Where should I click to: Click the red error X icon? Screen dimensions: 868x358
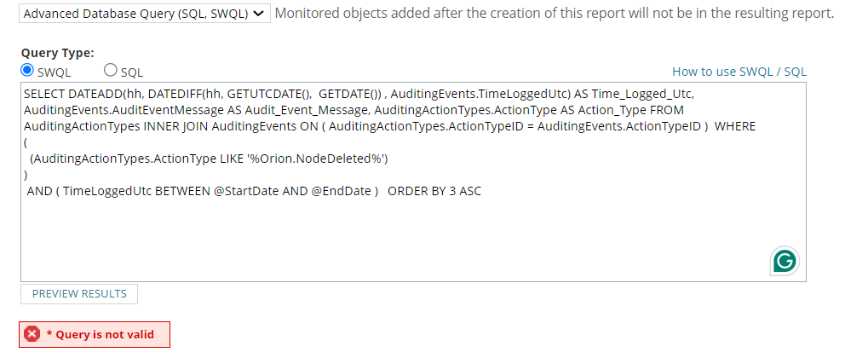point(32,334)
